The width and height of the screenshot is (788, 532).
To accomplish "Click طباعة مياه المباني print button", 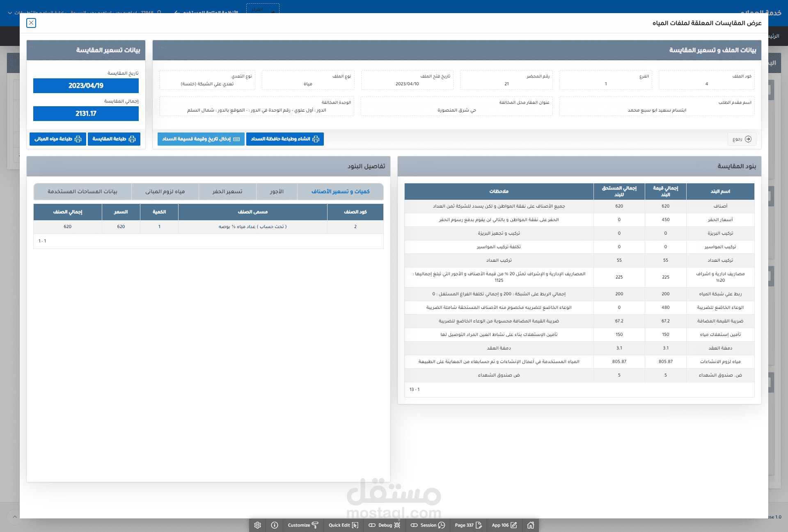I will coord(58,139).
